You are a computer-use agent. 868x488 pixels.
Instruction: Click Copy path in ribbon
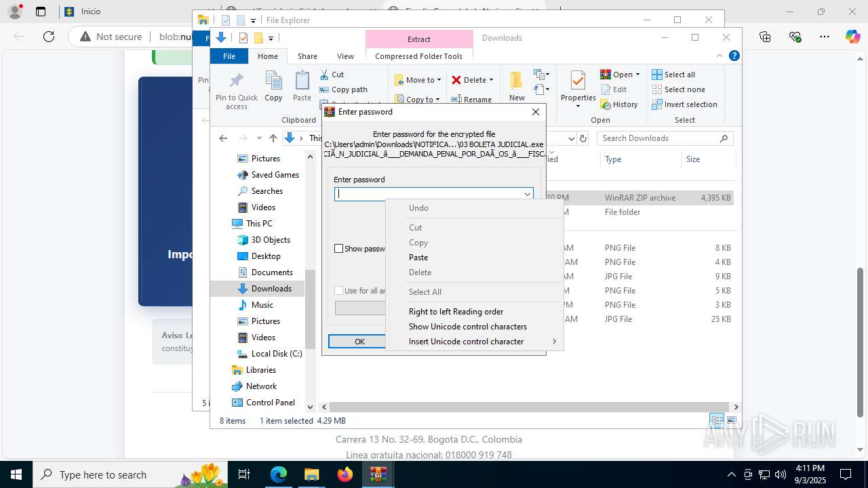(x=343, y=89)
